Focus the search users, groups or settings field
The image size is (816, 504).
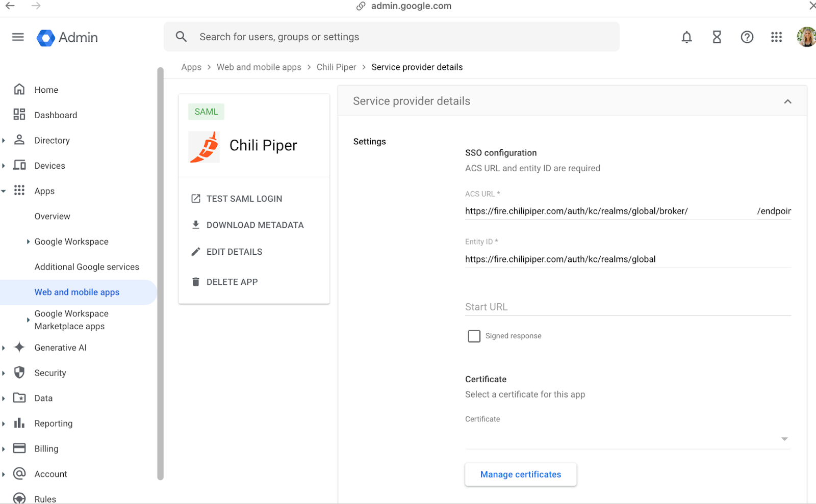(x=391, y=37)
